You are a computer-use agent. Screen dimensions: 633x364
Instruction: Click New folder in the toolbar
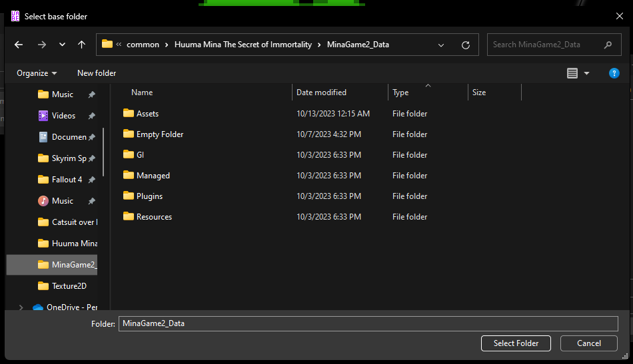97,73
